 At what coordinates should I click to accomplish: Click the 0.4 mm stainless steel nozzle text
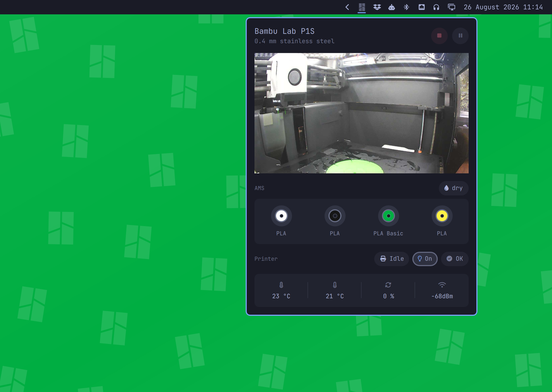point(295,41)
